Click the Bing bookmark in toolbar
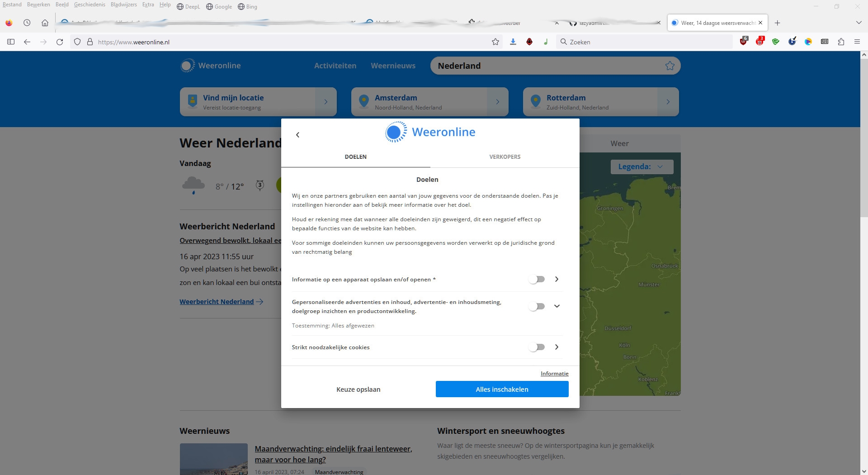 [247, 6]
